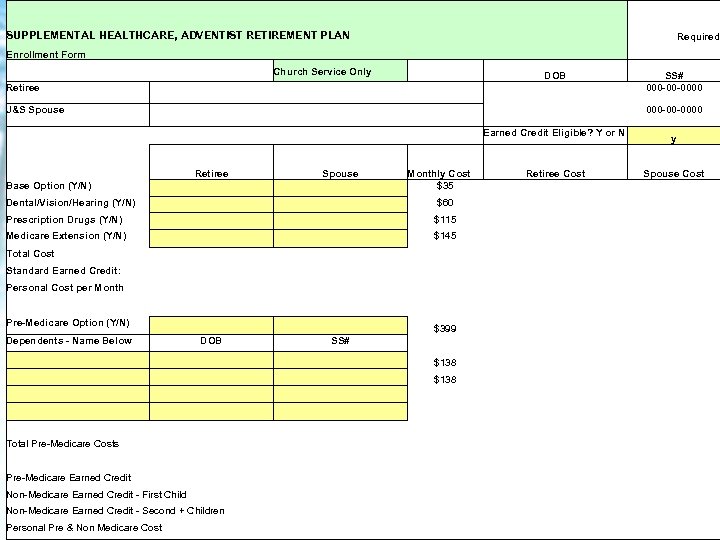Click the J&S Spouse name input cell
The height and width of the screenshot is (540, 720).
point(316,115)
